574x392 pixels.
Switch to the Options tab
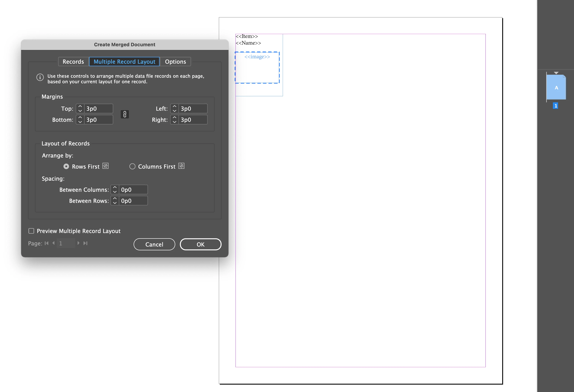coord(175,62)
